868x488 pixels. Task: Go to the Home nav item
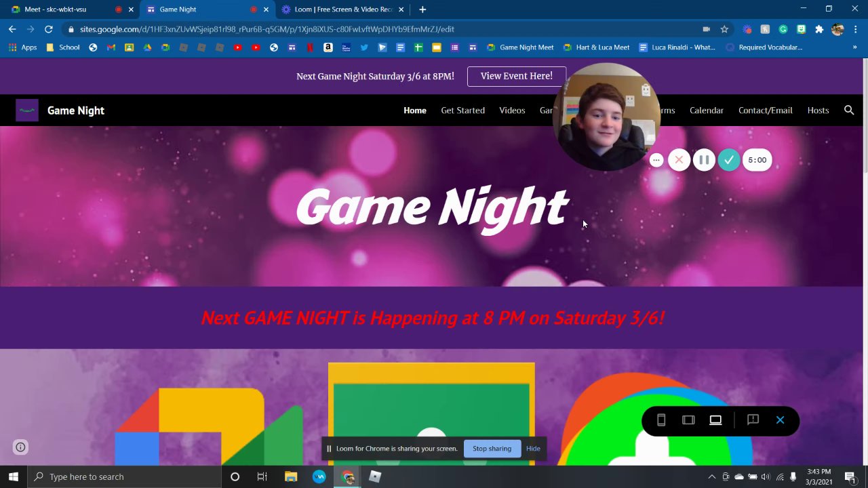click(415, 110)
